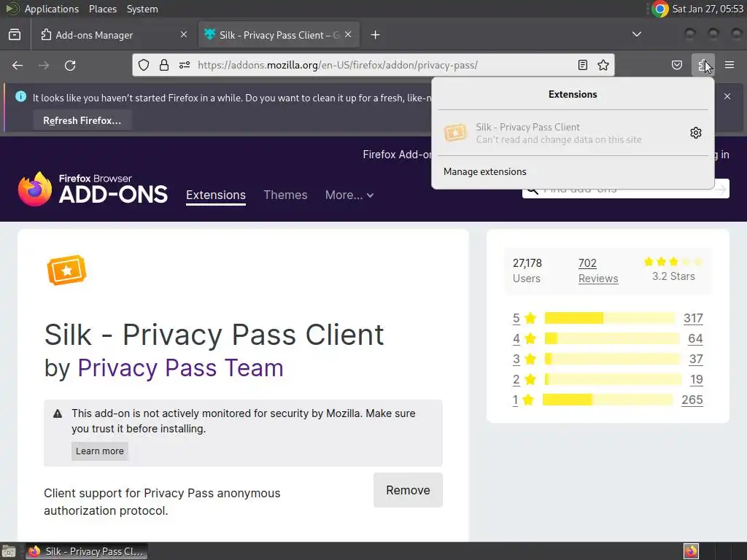Open a new tab with the plus icon
This screenshot has width=747, height=560.
click(376, 35)
